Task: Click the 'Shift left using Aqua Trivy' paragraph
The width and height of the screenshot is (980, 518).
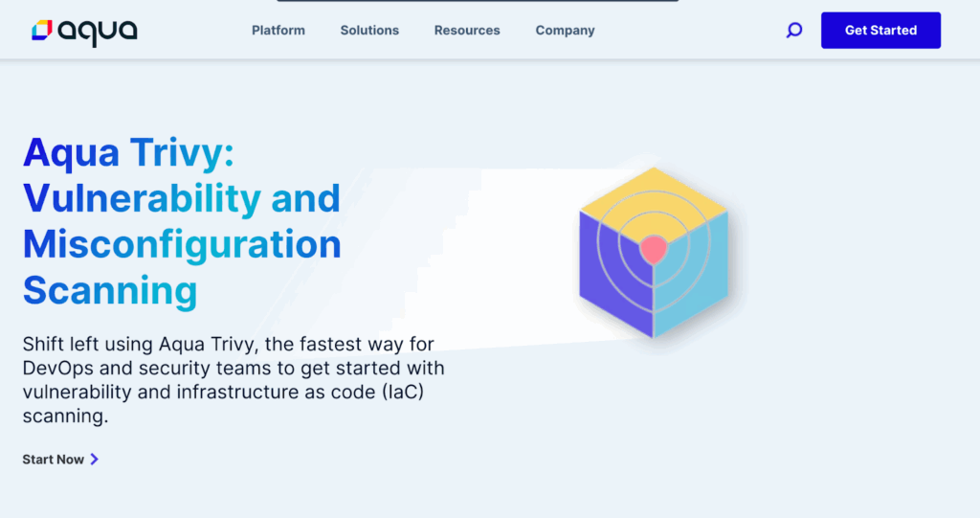Action: [x=234, y=380]
